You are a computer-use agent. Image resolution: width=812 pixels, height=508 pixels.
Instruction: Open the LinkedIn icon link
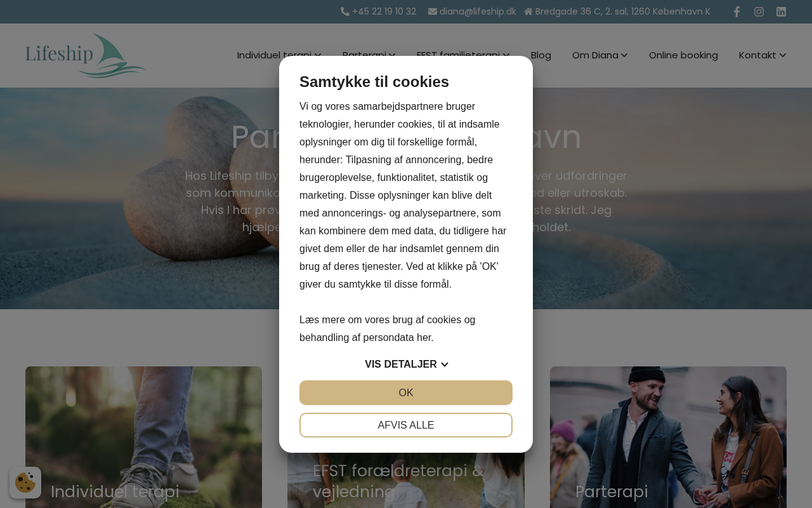(782, 11)
